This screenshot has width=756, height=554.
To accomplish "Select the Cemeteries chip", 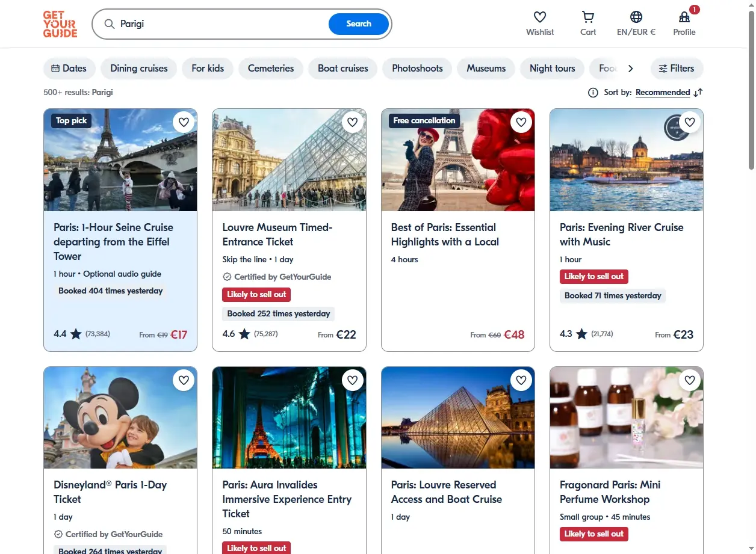I will coord(271,69).
